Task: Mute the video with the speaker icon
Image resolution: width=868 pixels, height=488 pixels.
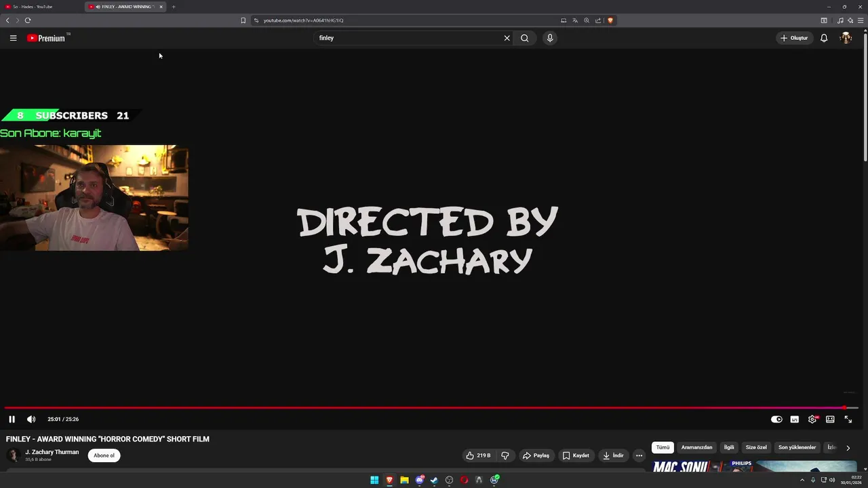Action: click(x=31, y=419)
